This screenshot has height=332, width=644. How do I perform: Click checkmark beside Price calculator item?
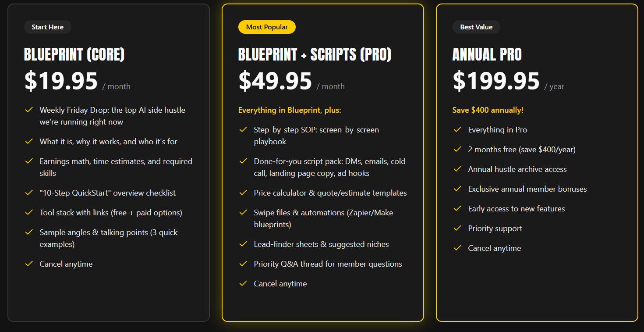(x=243, y=193)
